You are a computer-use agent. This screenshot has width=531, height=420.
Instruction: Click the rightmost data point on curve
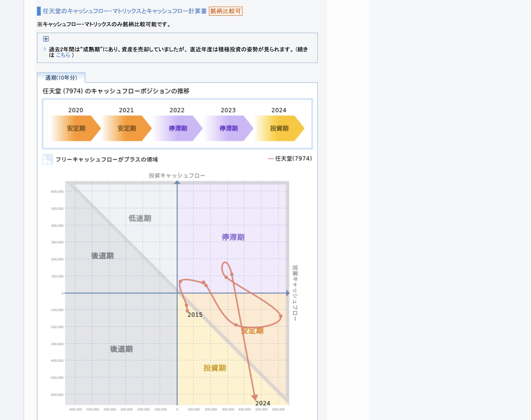click(281, 316)
